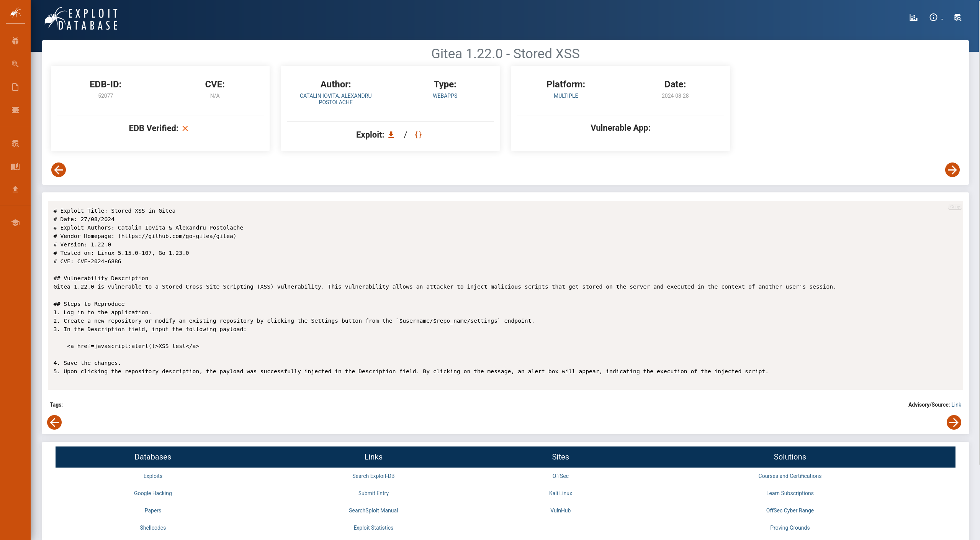The width and height of the screenshot is (980, 540).
Task: Go to previous exploit, upper left arrow
Action: click(x=59, y=170)
